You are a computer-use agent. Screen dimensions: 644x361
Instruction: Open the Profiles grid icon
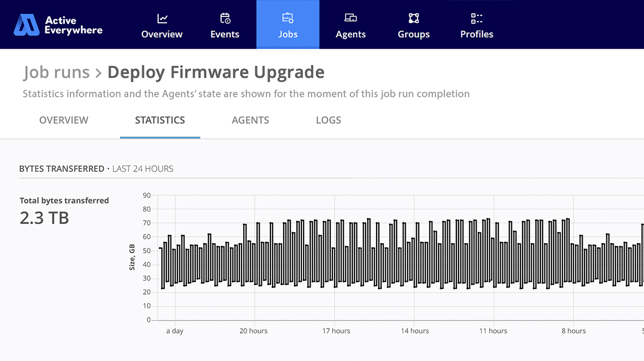point(477,18)
